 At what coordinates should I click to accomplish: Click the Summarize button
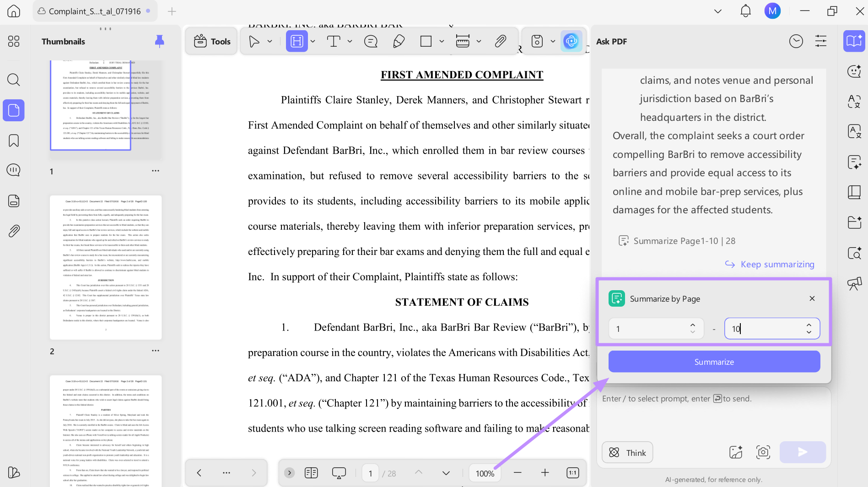(714, 362)
